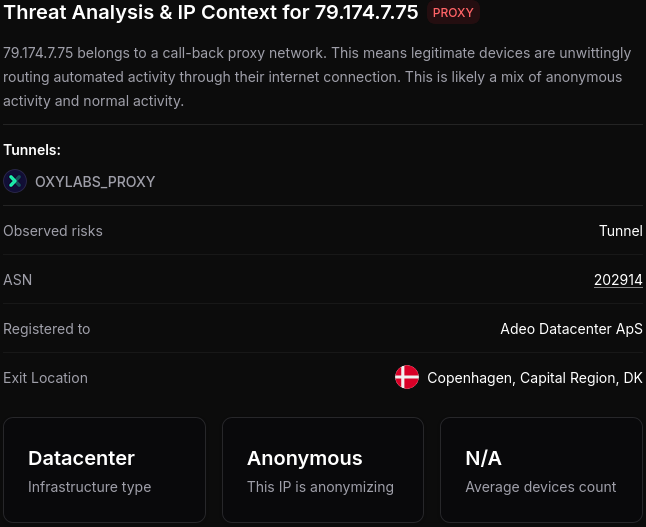Click Copenhagen, Capital Region, DK location text

534,378
